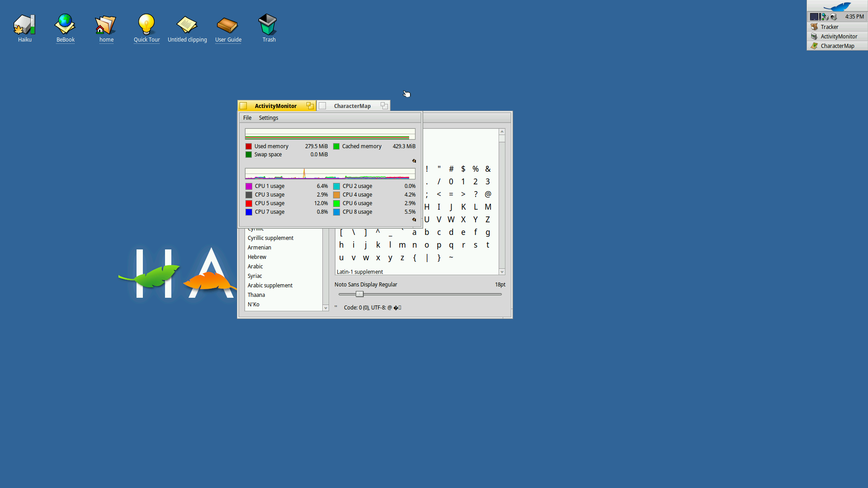The width and height of the screenshot is (868, 488).
Task: Click the Swap space dark green swatch
Action: pyautogui.click(x=249, y=155)
